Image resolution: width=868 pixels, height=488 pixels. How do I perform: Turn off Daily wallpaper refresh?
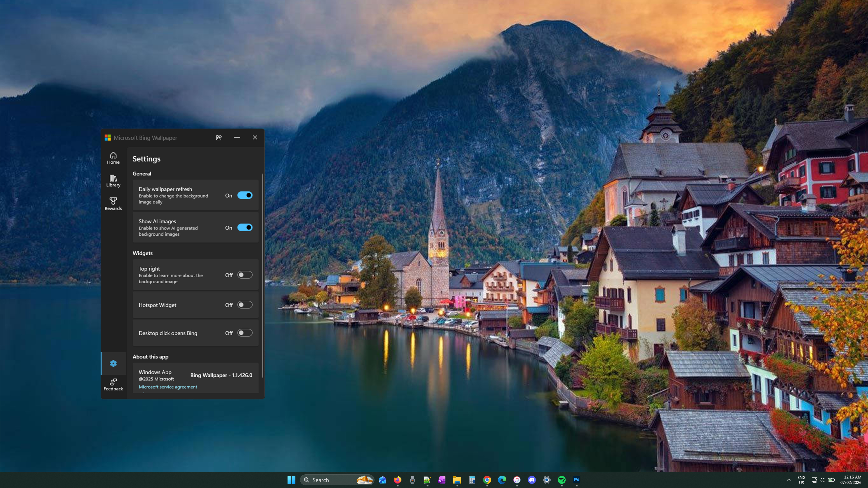tap(245, 195)
